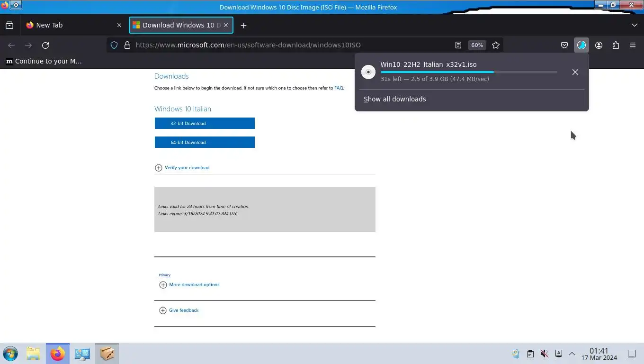Open the Privacy link
This screenshot has width=644, height=364.
point(164,275)
